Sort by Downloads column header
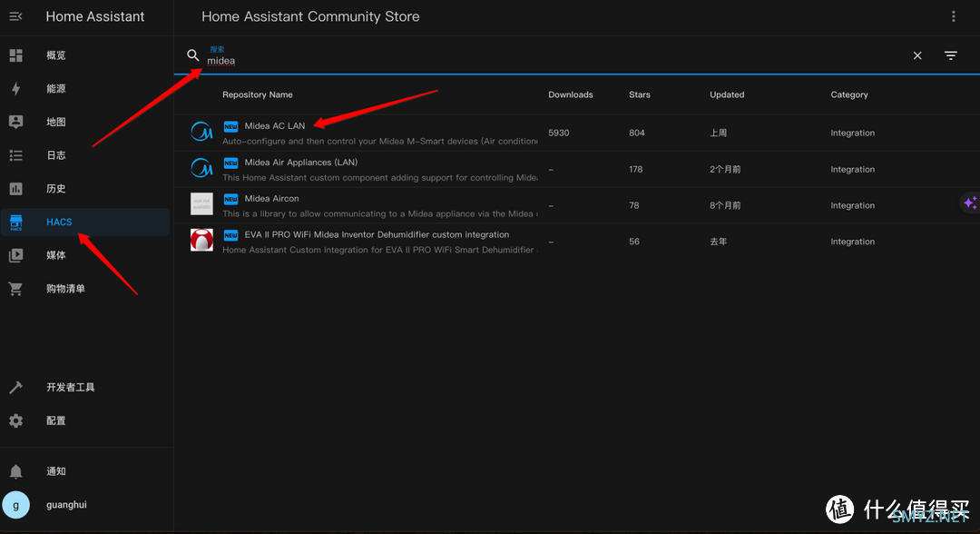 [571, 94]
